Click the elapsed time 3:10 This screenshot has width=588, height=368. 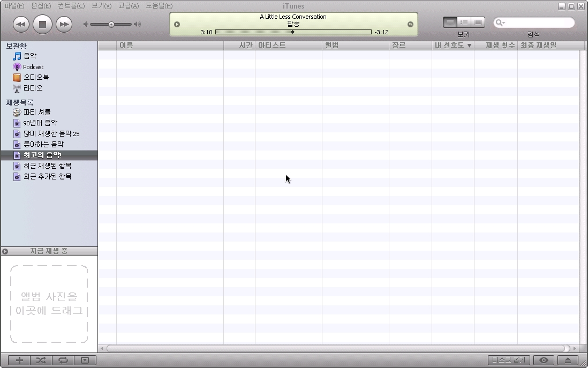pyautogui.click(x=206, y=32)
